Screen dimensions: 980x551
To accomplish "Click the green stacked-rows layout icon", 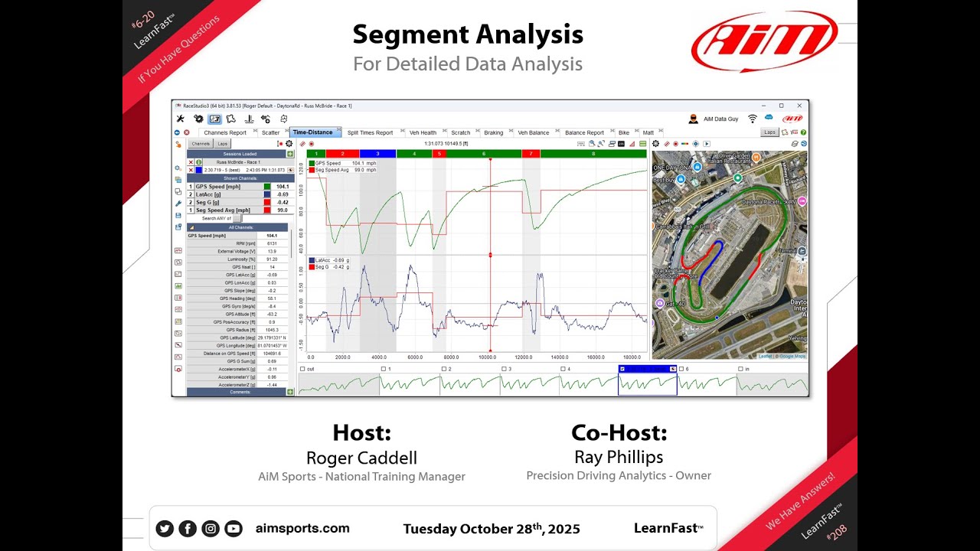I will pyautogui.click(x=642, y=144).
